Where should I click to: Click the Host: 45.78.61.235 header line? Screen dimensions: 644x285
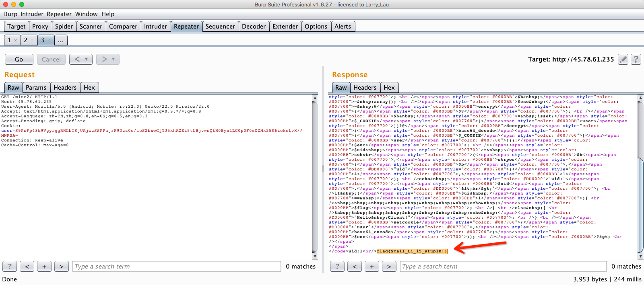point(27,102)
